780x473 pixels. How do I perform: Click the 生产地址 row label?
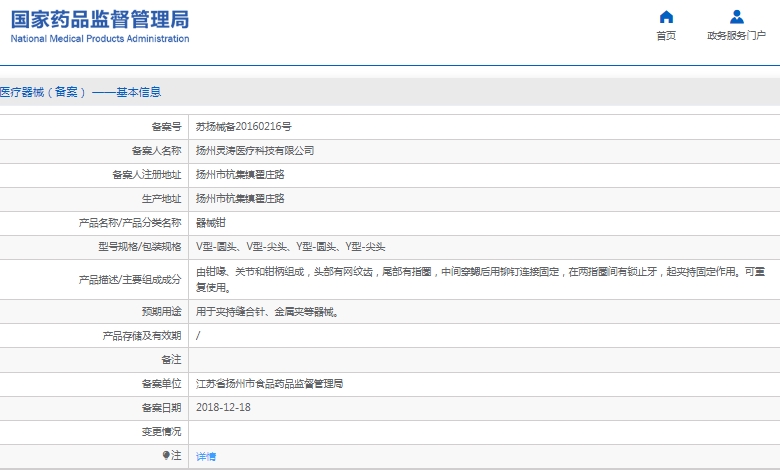click(x=162, y=198)
